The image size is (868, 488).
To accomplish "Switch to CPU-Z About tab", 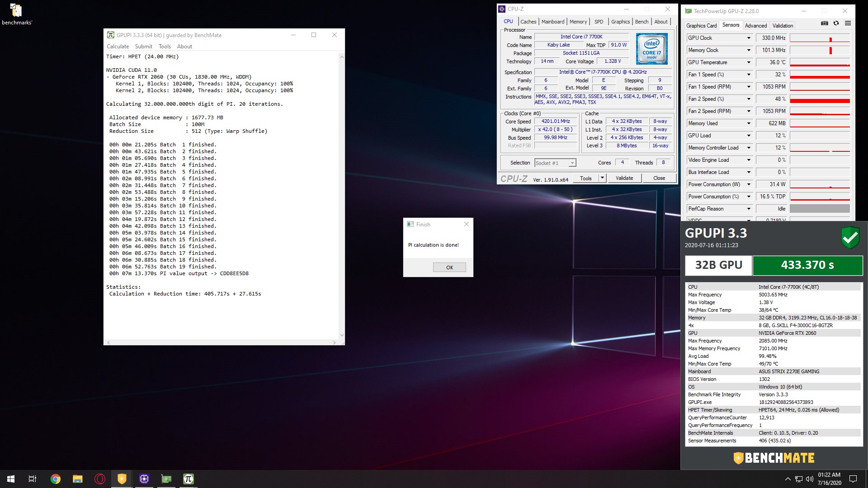I will 660,22.
